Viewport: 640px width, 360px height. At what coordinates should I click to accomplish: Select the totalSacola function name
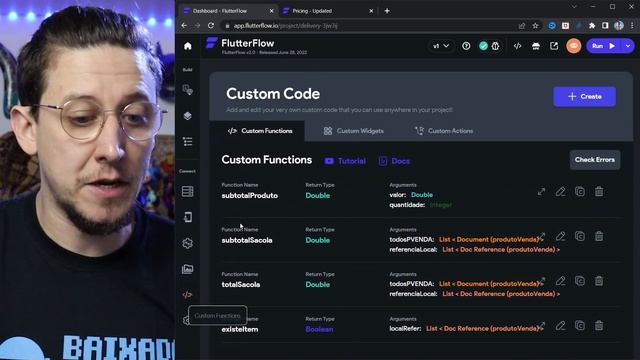click(241, 285)
